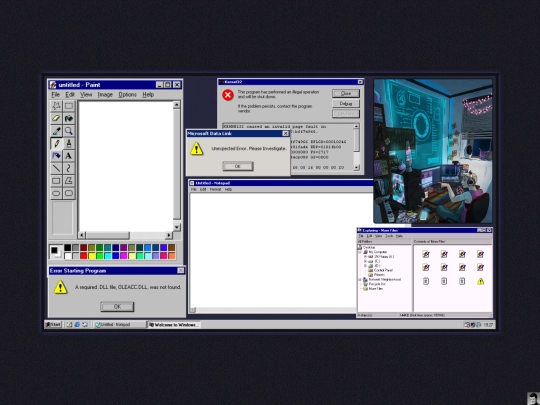This screenshot has width=540, height=405.
Task: Open the Help menu in Paint
Action: tap(148, 94)
